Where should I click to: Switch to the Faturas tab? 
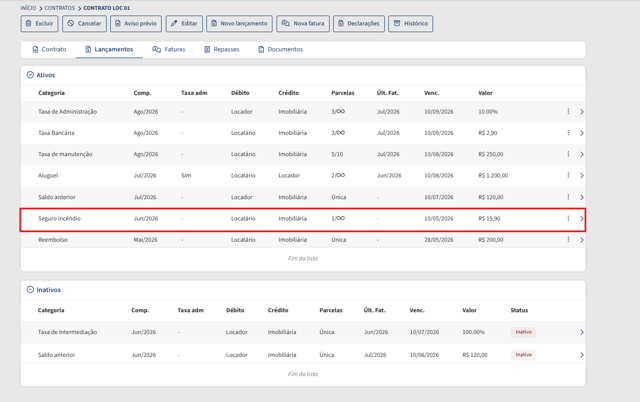(x=169, y=49)
